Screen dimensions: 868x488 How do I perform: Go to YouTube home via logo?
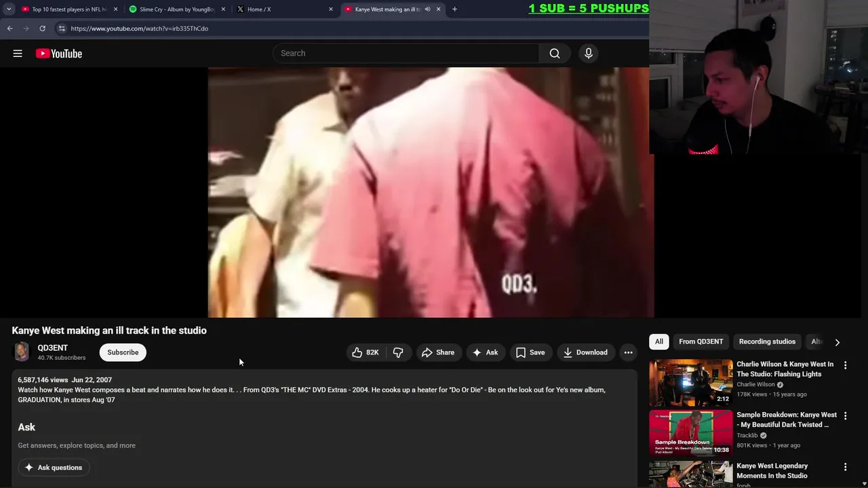coord(59,54)
